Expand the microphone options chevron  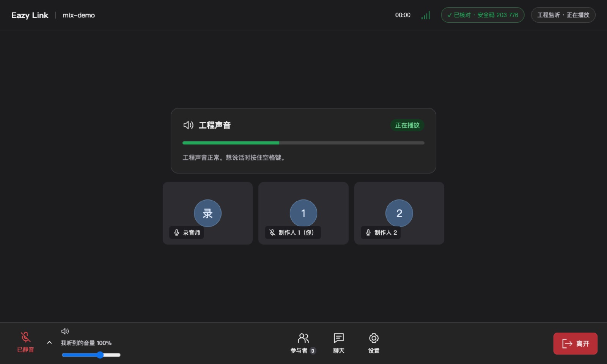(49, 342)
